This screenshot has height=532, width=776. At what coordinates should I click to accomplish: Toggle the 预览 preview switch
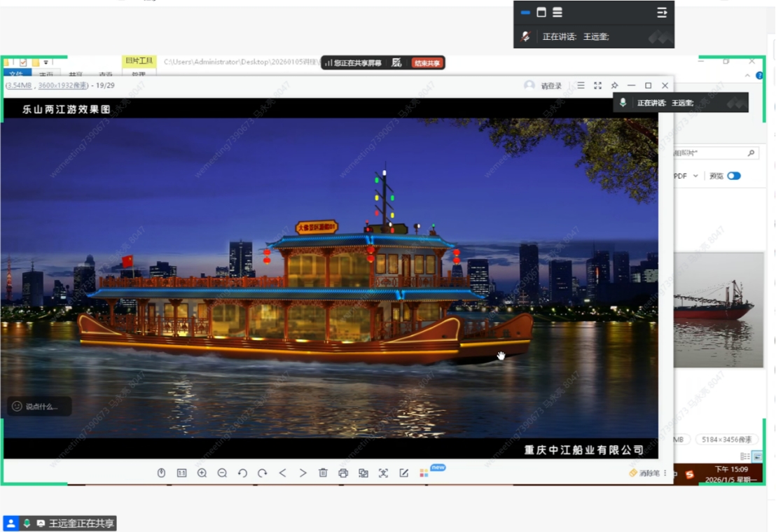733,176
